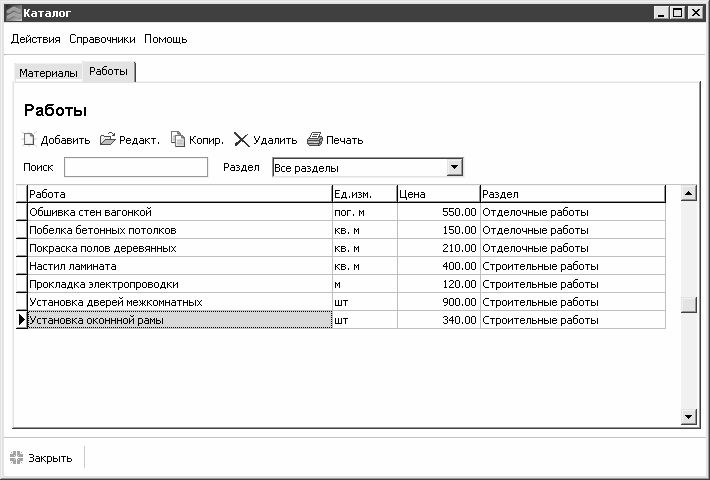The image size is (710, 480).
Task: Click the Каталог window title icon
Action: coord(12,12)
